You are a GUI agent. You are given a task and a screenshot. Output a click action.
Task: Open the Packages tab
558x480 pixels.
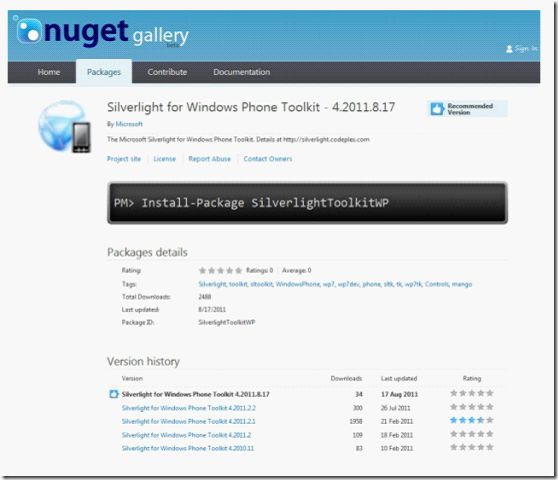click(x=104, y=72)
